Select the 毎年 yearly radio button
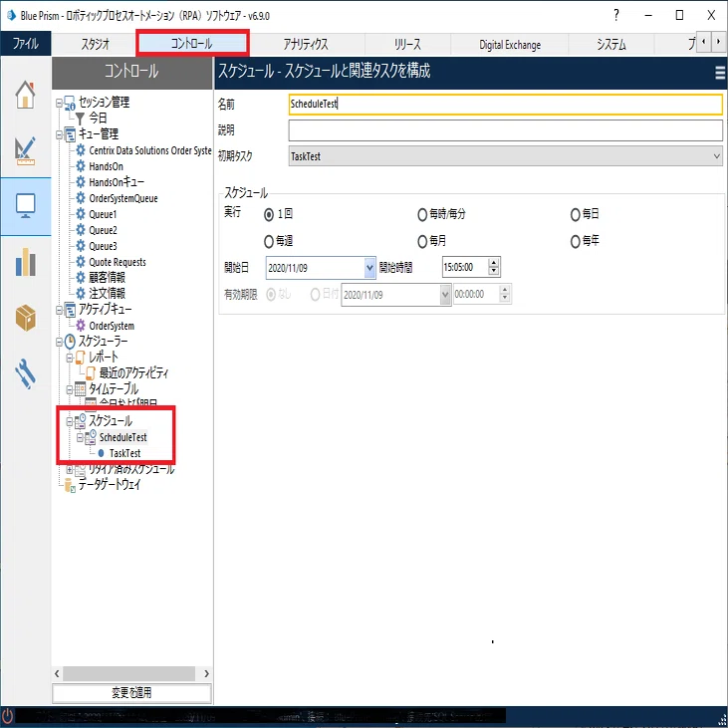Screen dimensions: 728x728 tap(576, 241)
